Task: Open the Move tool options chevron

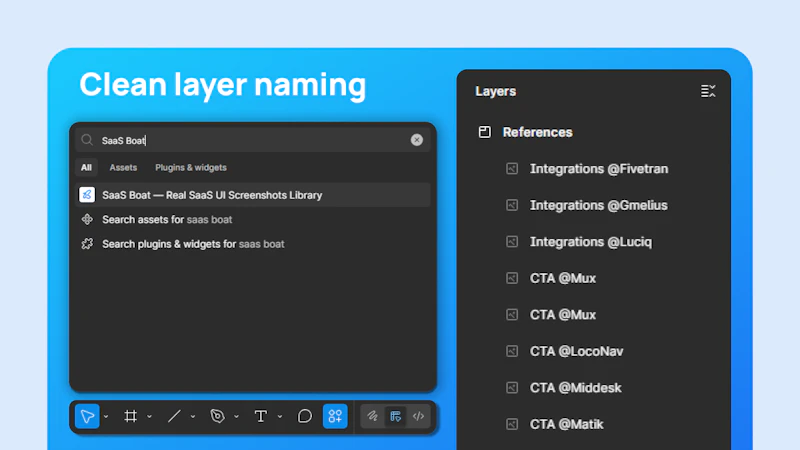Action: click(x=106, y=417)
